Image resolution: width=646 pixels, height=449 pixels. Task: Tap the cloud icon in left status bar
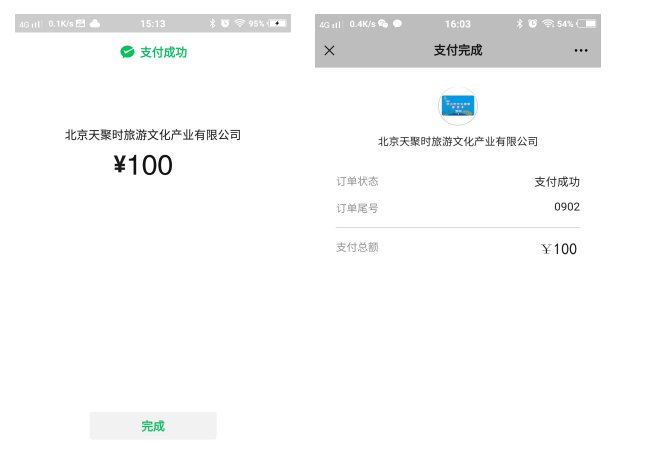point(94,23)
